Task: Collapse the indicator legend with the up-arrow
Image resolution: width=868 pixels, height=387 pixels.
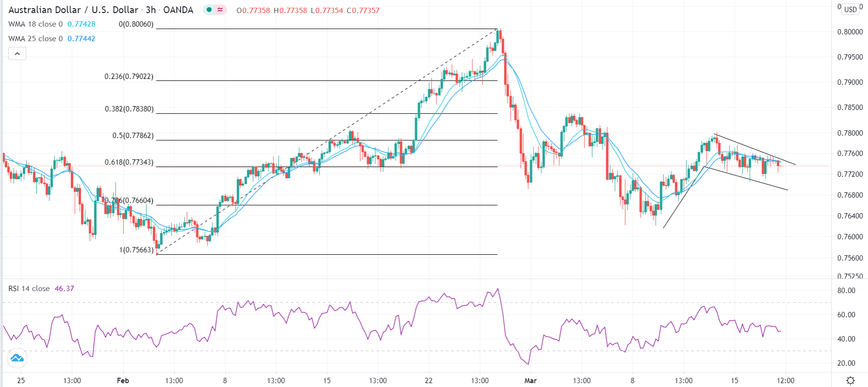Action: 17,53
